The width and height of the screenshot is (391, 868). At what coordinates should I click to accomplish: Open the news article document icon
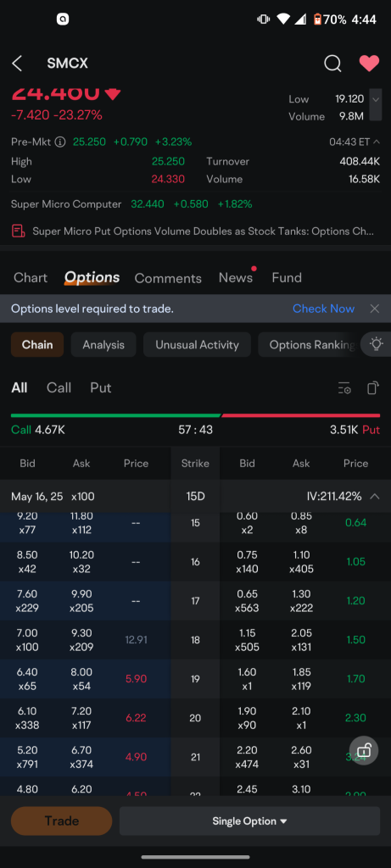19,231
